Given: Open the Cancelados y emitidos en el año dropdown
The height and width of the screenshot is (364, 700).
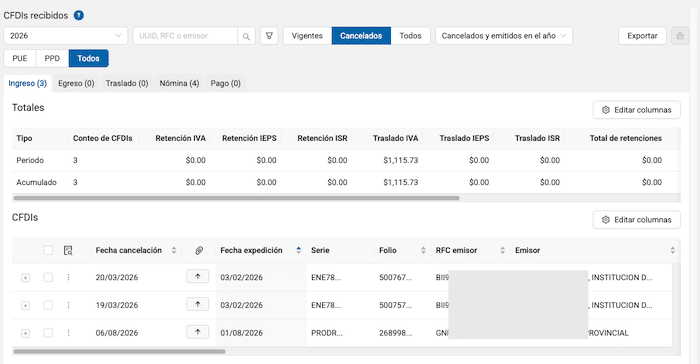Looking at the screenshot, I should [504, 36].
